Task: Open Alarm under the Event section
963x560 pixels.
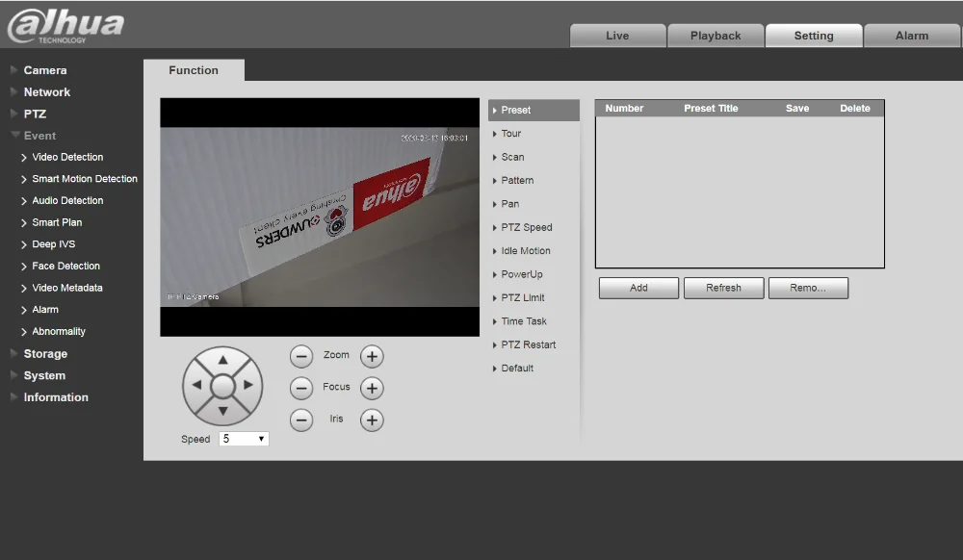Action: click(x=45, y=310)
